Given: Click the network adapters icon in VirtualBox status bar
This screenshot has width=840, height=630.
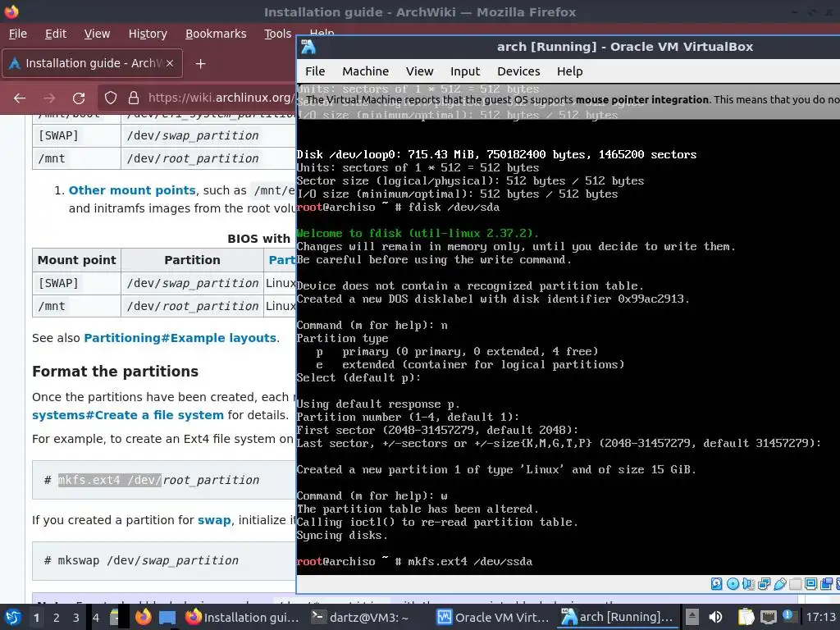Looking at the screenshot, I should (764, 583).
